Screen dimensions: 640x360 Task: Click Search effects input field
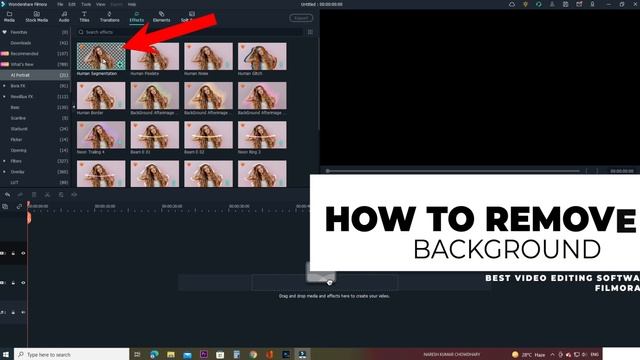[190, 32]
